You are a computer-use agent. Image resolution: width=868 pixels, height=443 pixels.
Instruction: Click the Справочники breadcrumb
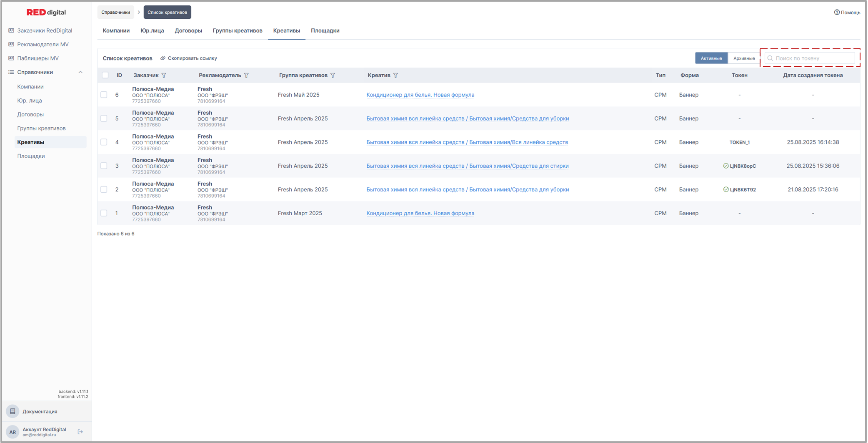click(x=115, y=13)
